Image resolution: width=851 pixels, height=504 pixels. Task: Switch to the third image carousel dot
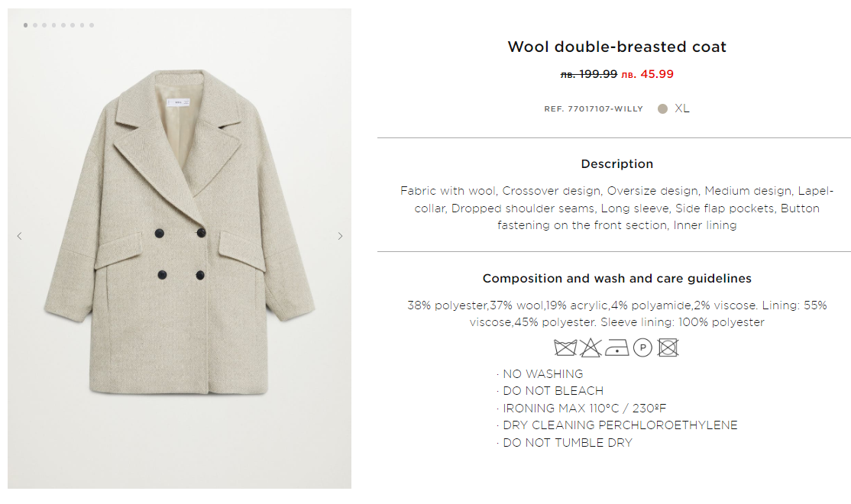[x=44, y=25]
